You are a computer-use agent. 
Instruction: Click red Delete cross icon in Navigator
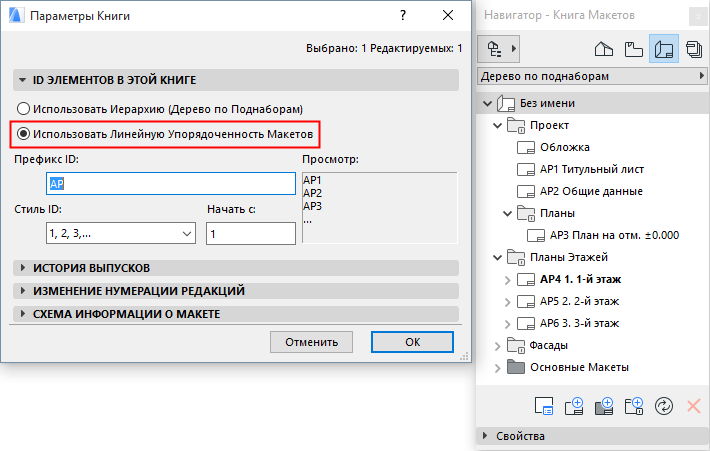click(694, 406)
